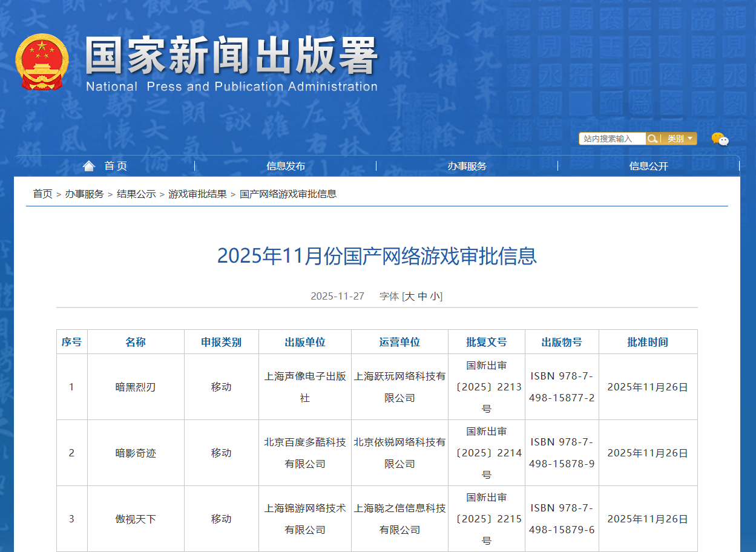756x552 pixels.
Task: Click the game name 暗黑烈刃 cell
Action: pyautogui.click(x=136, y=387)
